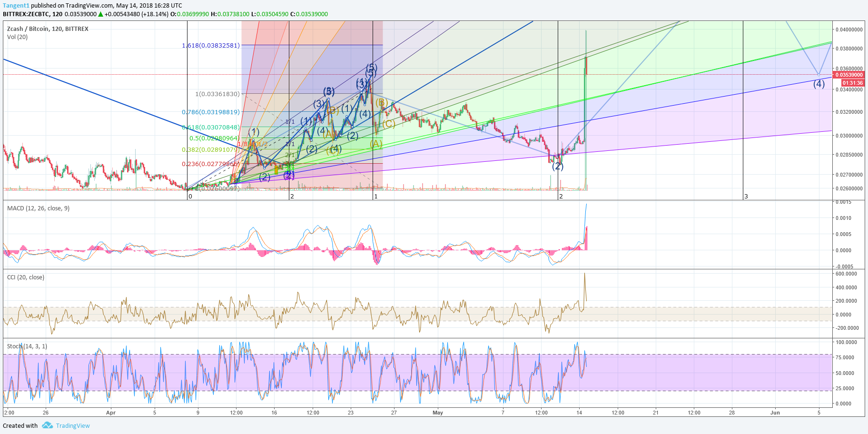868x434 pixels.
Task: Click the Jun date axis label
Action: (x=775, y=413)
